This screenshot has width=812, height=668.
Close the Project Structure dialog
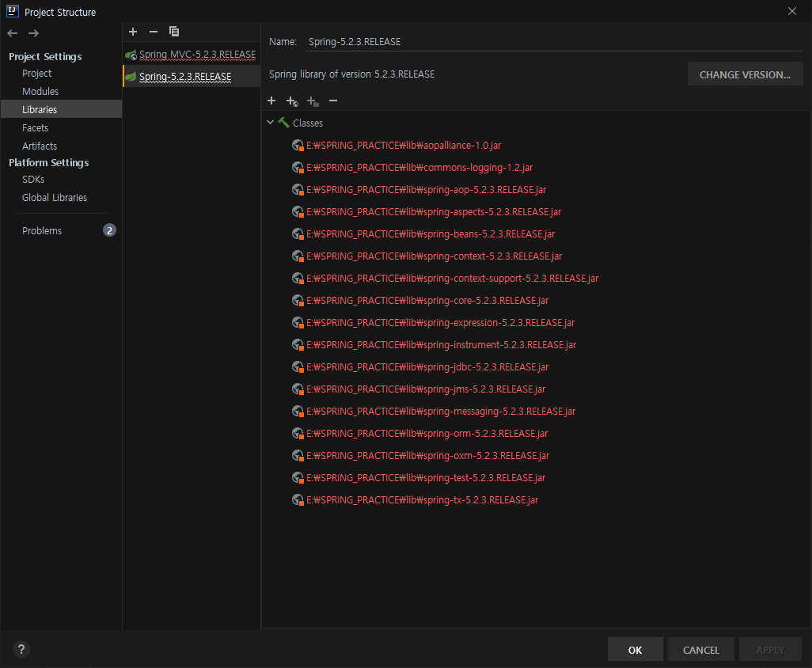click(791, 11)
